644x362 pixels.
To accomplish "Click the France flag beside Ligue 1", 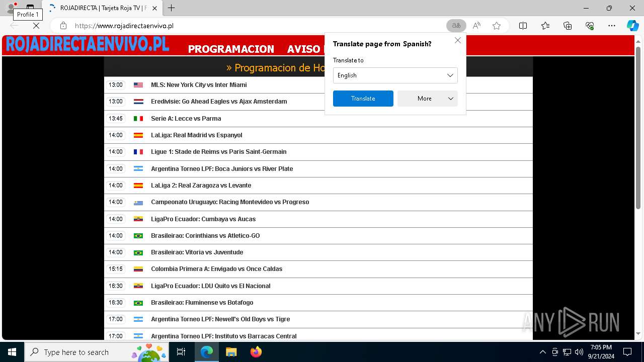I will (x=138, y=152).
